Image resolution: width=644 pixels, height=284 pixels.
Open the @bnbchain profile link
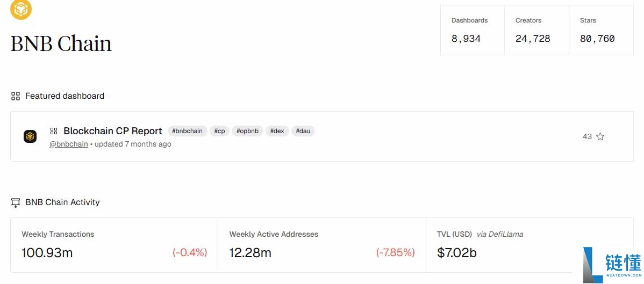coord(69,144)
